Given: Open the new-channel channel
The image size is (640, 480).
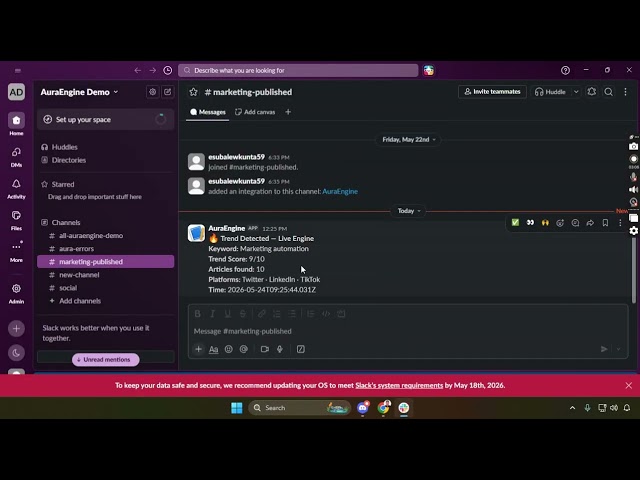Looking at the screenshot, I should (106, 275).
